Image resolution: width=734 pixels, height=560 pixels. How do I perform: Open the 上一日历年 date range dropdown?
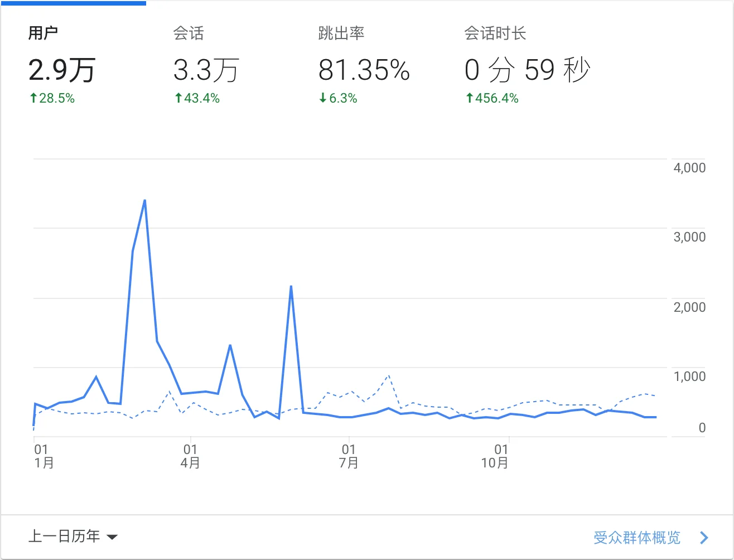(x=65, y=537)
